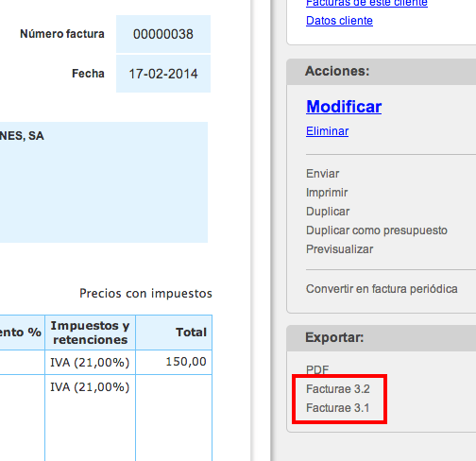476x461 pixels.
Task: Export as Facturae 3.2
Action: click(338, 389)
